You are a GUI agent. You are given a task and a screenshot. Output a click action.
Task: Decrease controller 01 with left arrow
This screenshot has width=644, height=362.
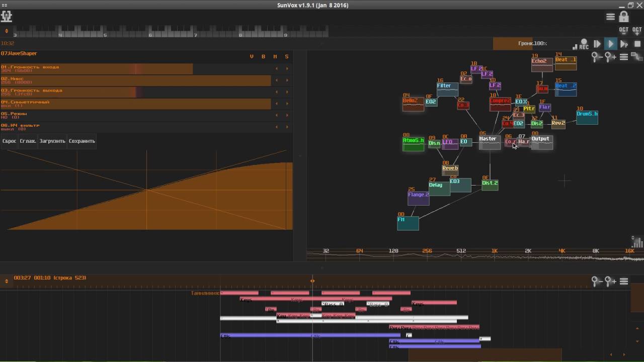coord(276,69)
